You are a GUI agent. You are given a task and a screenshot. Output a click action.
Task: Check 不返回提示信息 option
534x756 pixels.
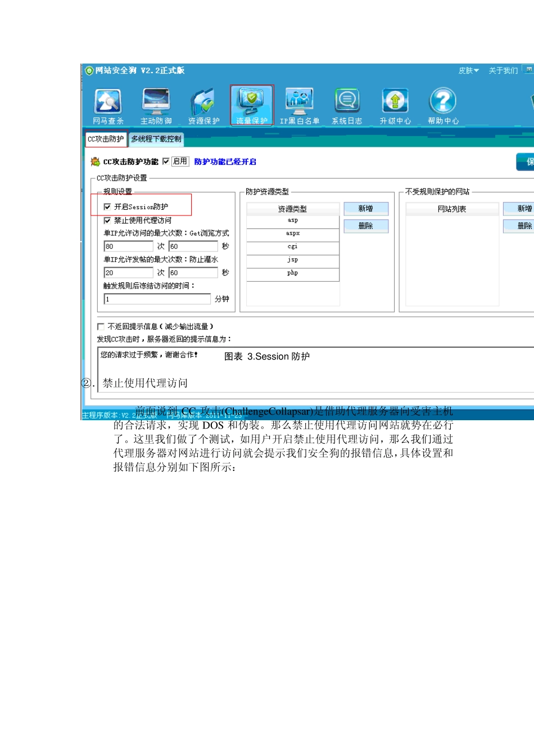101,326
